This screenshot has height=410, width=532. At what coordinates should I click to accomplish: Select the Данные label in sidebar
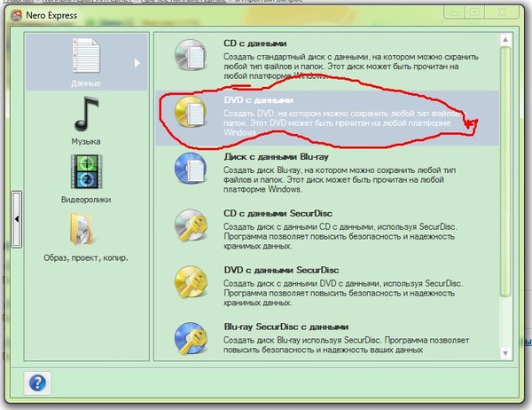(x=86, y=83)
